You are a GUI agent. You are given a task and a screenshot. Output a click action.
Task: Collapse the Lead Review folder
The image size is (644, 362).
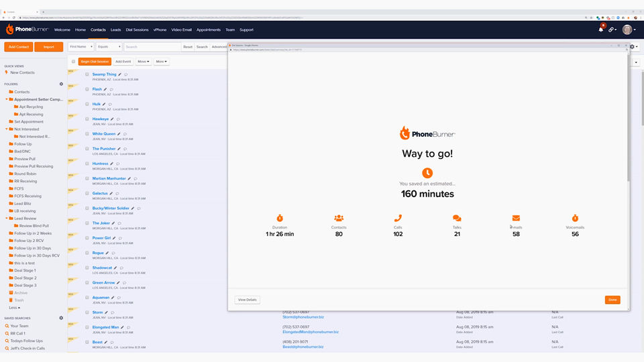(7, 219)
